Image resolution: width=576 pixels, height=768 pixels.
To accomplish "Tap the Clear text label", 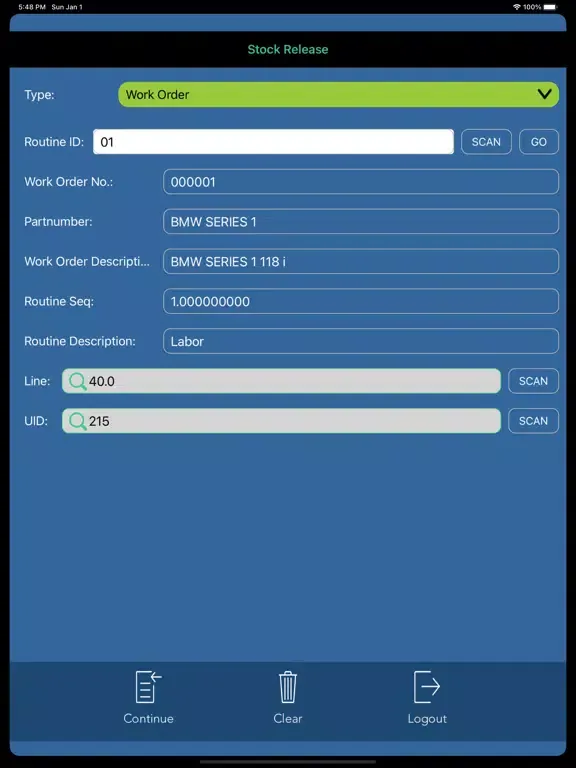I will (288, 719).
